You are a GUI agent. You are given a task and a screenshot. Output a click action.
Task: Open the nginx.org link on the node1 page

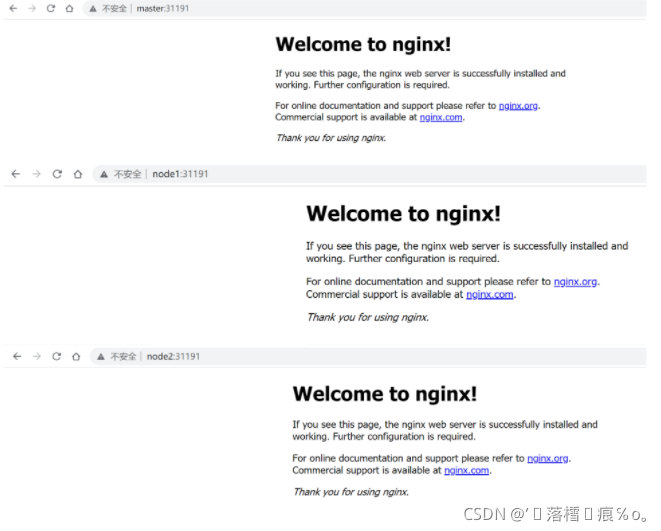(x=575, y=282)
